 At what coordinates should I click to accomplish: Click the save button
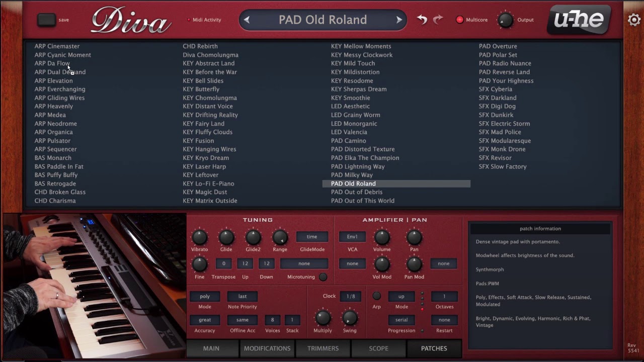47,20
